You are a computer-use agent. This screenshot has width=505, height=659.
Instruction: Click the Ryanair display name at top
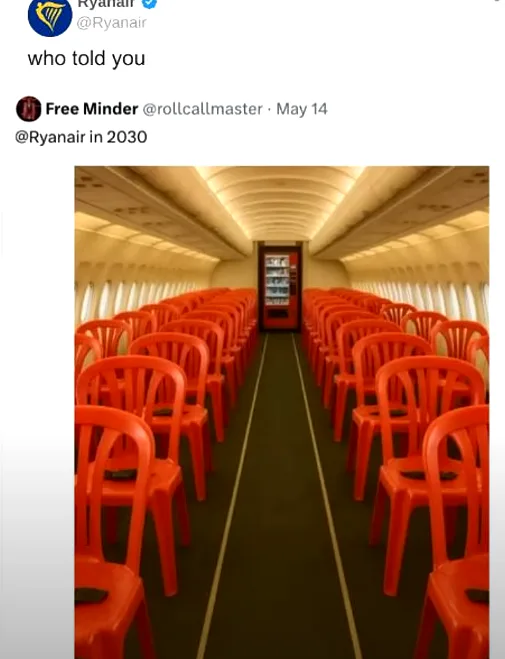106,3
